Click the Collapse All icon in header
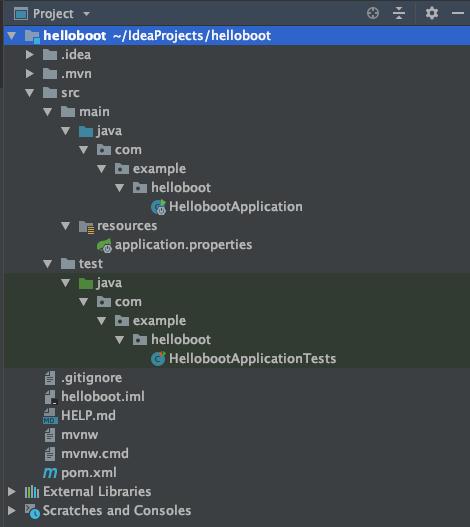 399,13
